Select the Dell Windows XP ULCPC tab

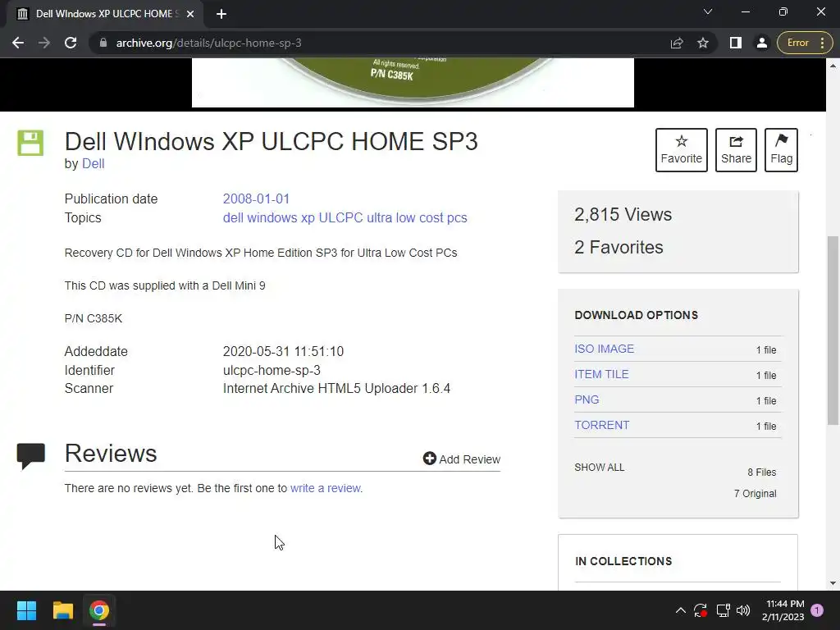click(x=105, y=14)
